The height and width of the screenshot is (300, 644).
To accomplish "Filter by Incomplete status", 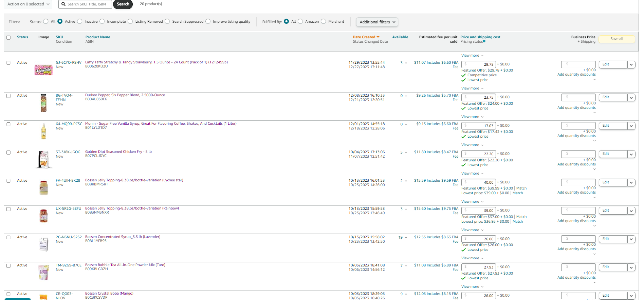I will point(102,21).
